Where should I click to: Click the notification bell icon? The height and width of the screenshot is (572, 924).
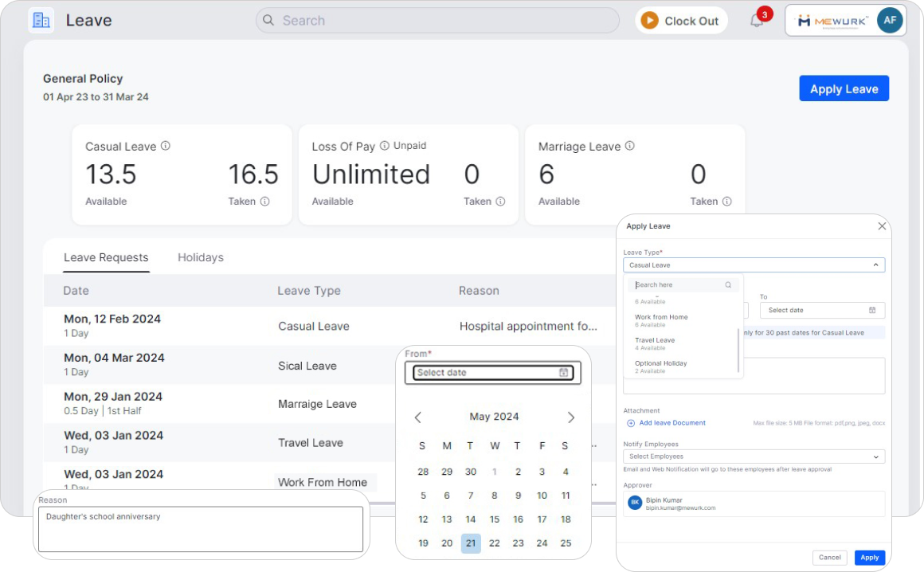click(x=757, y=21)
